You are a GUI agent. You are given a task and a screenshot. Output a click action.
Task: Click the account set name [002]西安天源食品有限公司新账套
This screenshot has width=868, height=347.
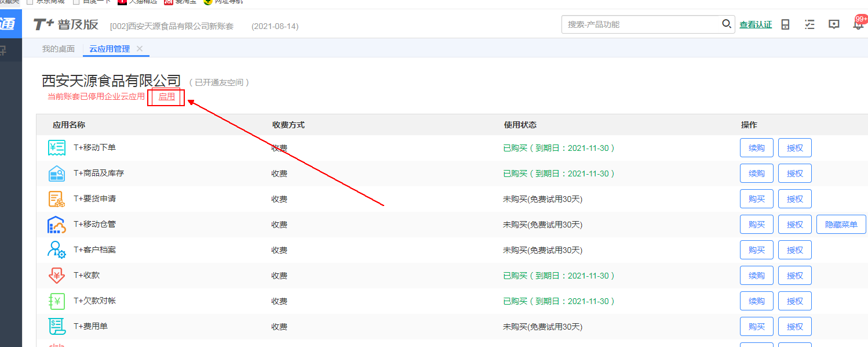[172, 26]
